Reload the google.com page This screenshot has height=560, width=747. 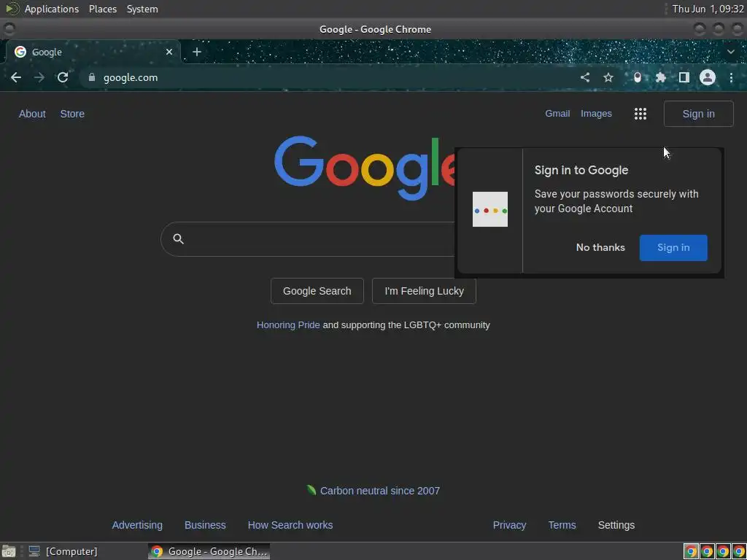(x=63, y=77)
